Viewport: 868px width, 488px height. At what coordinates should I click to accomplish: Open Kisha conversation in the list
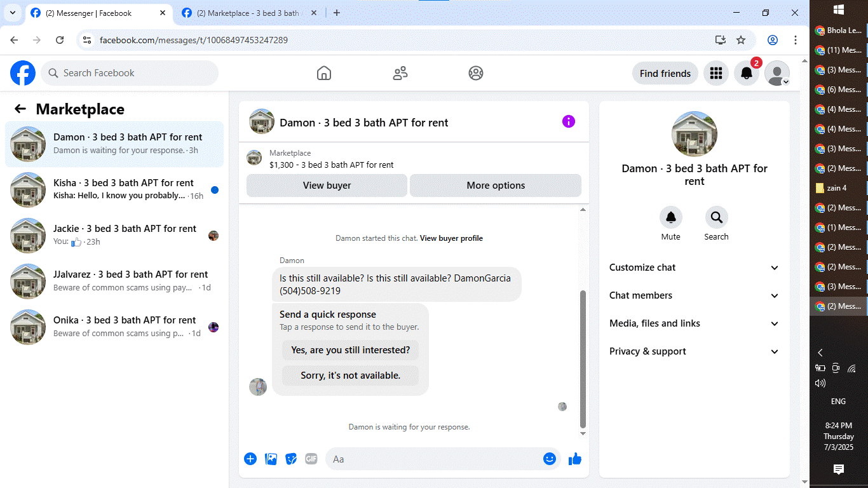(114, 190)
